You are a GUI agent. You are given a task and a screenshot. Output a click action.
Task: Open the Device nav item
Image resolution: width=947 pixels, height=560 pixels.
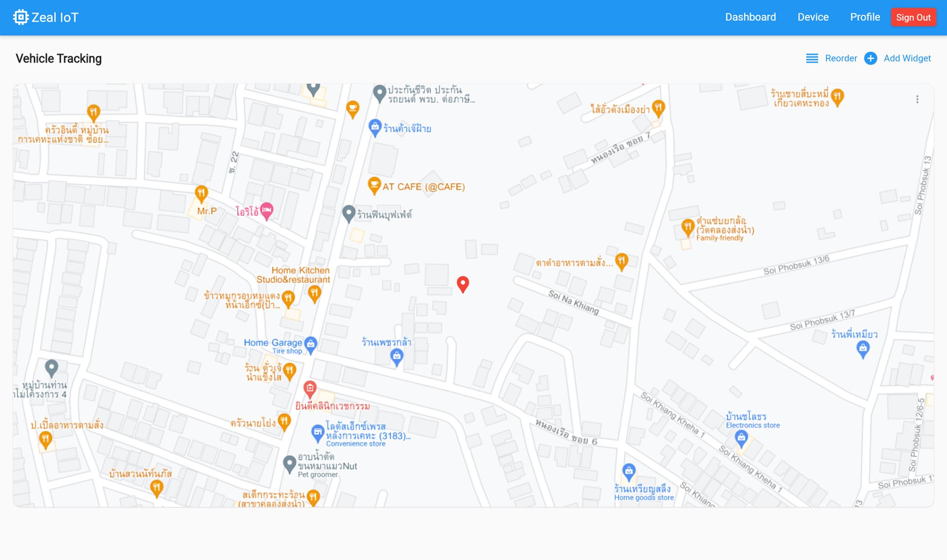click(x=813, y=17)
